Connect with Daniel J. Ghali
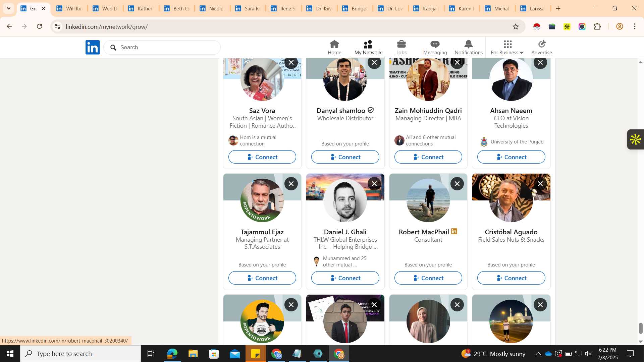644x362 pixels. click(x=345, y=278)
